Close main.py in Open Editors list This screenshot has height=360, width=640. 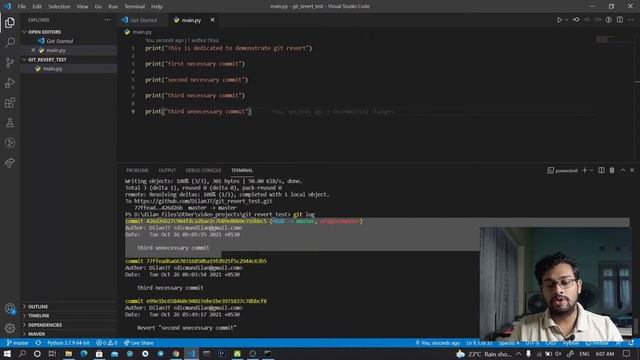pos(33,50)
